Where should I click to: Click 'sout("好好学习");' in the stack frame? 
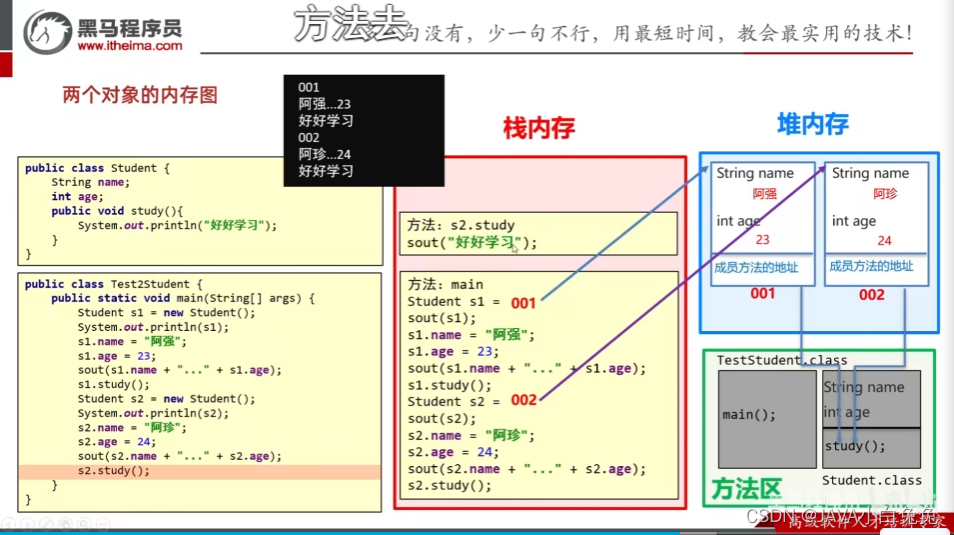click(472, 243)
